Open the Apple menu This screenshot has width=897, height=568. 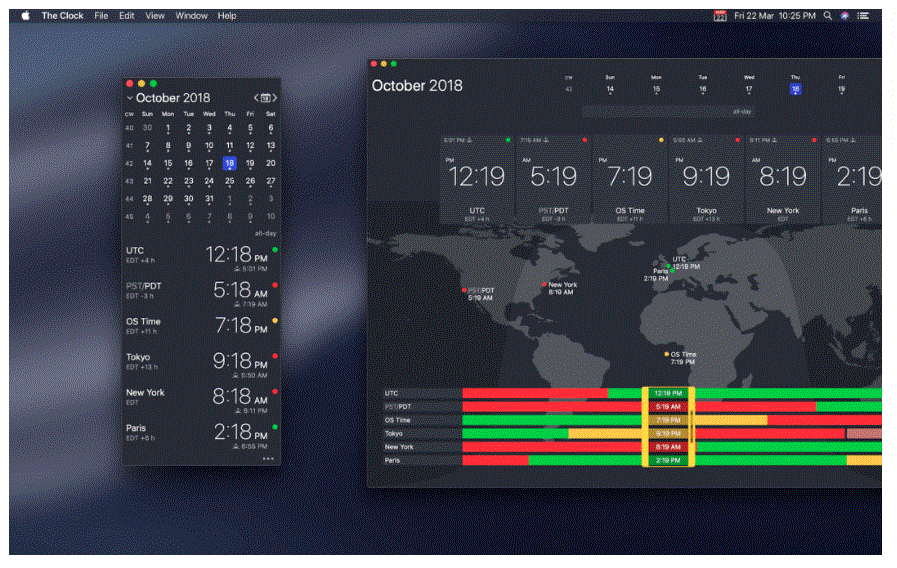pyautogui.click(x=25, y=15)
